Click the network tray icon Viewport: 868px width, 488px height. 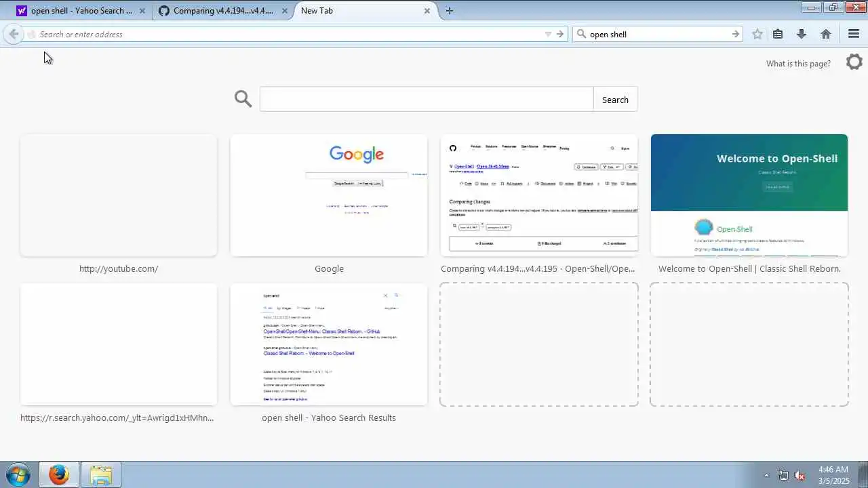point(783,475)
